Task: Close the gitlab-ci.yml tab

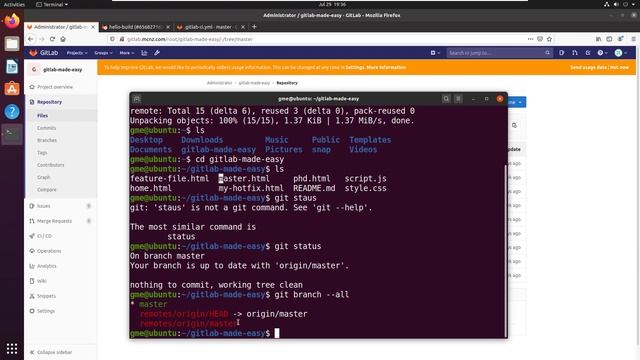Action: point(243,27)
